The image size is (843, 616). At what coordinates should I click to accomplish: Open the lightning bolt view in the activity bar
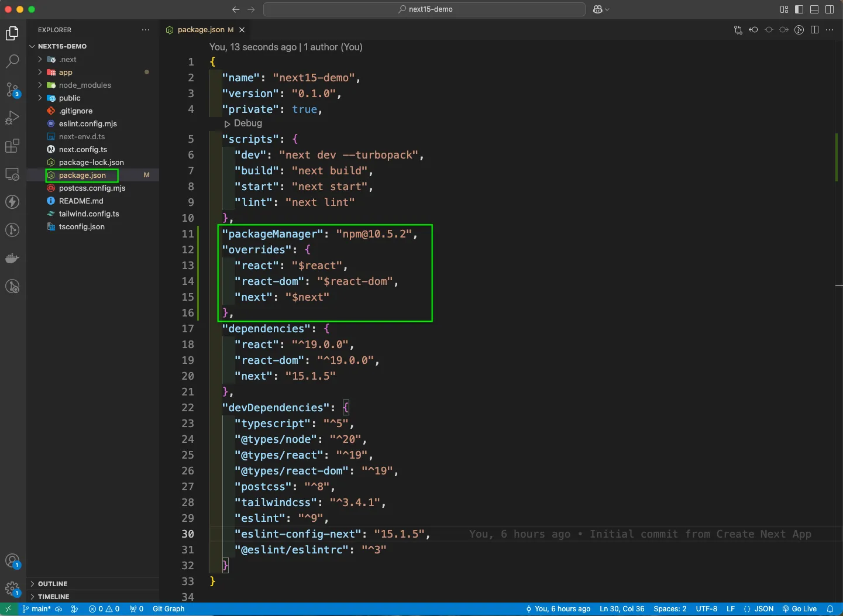12,202
